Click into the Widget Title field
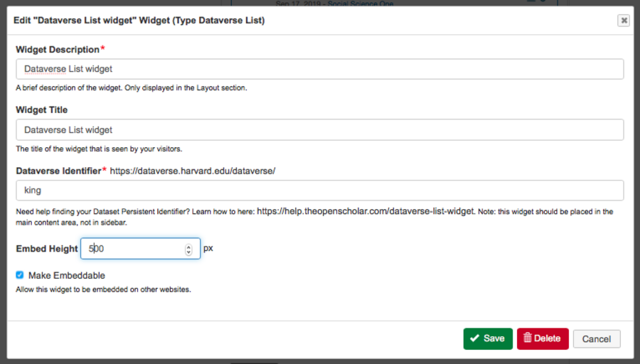The width and height of the screenshot is (640, 364). (319, 129)
